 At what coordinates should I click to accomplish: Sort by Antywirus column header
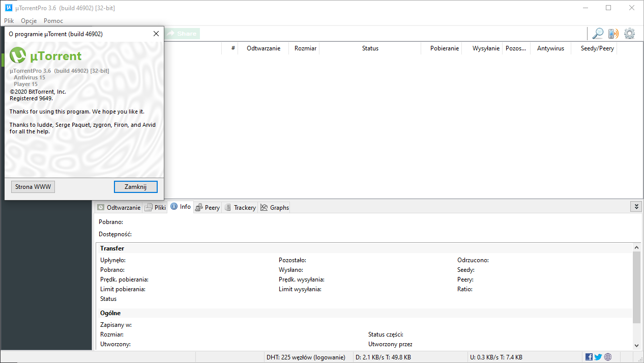coord(550,48)
